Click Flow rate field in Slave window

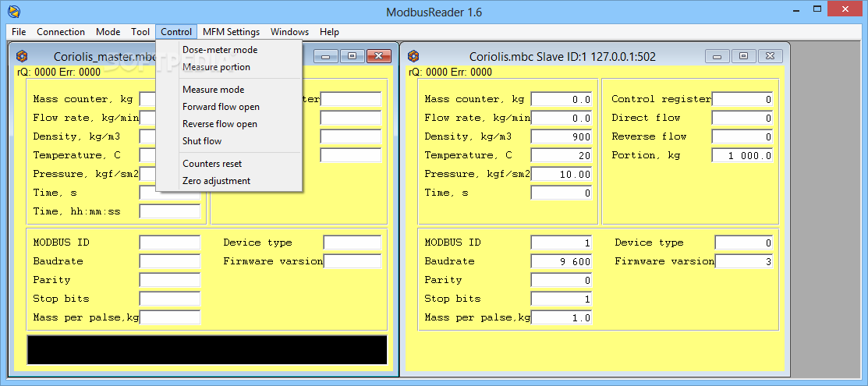coord(562,118)
